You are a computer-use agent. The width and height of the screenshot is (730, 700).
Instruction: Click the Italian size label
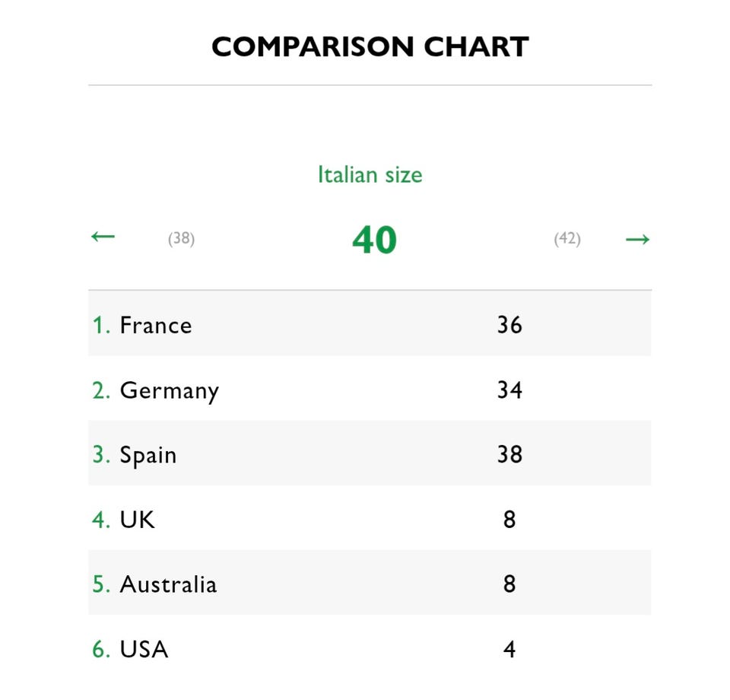coord(370,175)
